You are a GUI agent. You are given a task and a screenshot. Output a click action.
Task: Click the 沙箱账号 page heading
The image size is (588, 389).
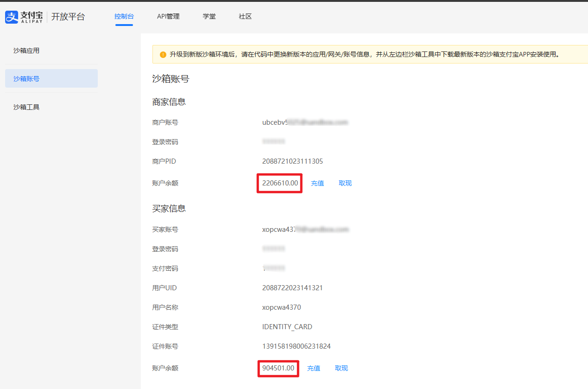(171, 79)
